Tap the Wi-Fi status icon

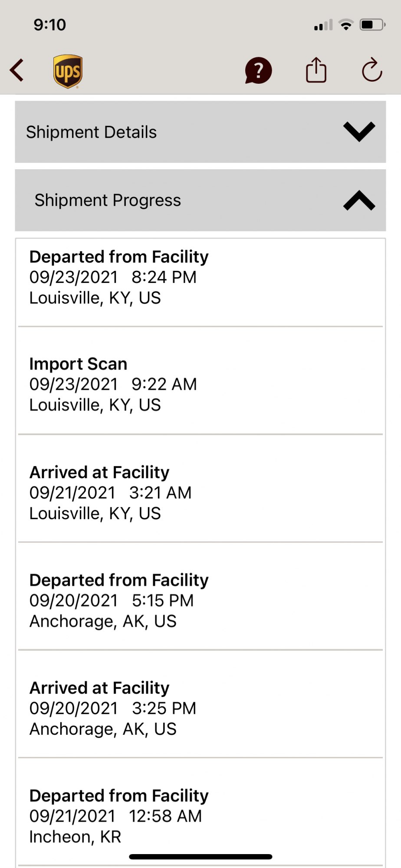(346, 25)
